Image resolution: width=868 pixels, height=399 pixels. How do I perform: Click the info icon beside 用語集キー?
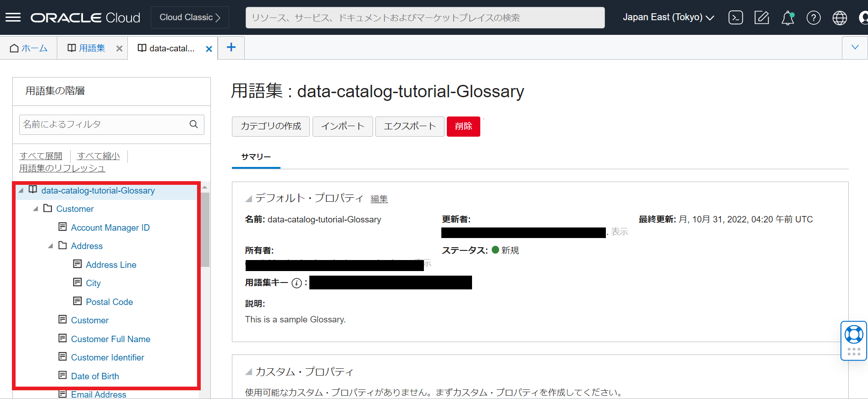click(x=297, y=283)
